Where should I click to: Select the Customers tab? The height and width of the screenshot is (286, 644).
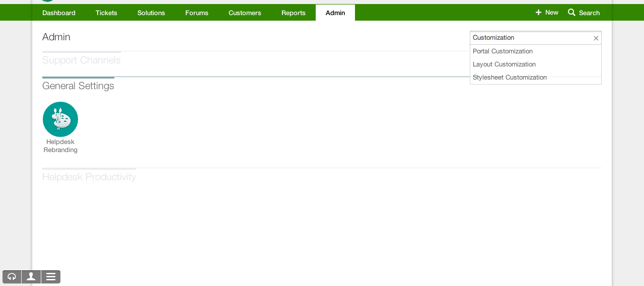(x=245, y=13)
